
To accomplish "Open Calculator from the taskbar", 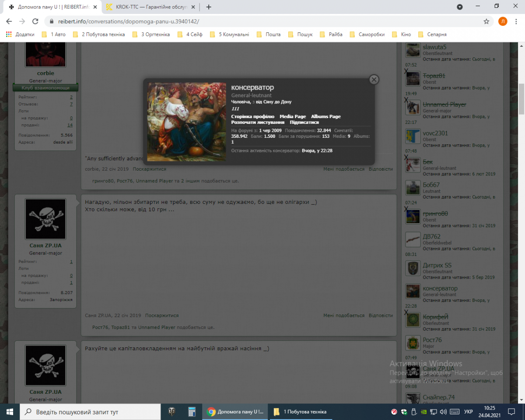I will coord(192,412).
